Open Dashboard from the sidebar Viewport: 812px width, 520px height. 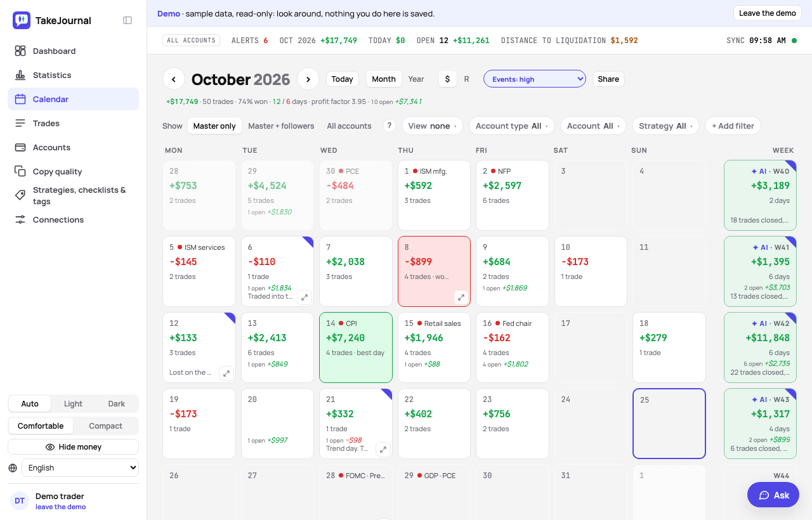73,51
